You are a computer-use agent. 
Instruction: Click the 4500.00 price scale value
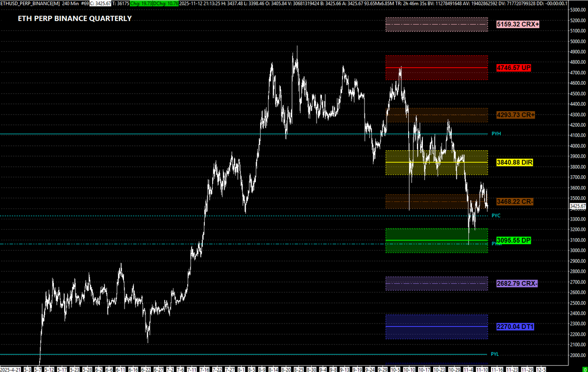(x=578, y=94)
